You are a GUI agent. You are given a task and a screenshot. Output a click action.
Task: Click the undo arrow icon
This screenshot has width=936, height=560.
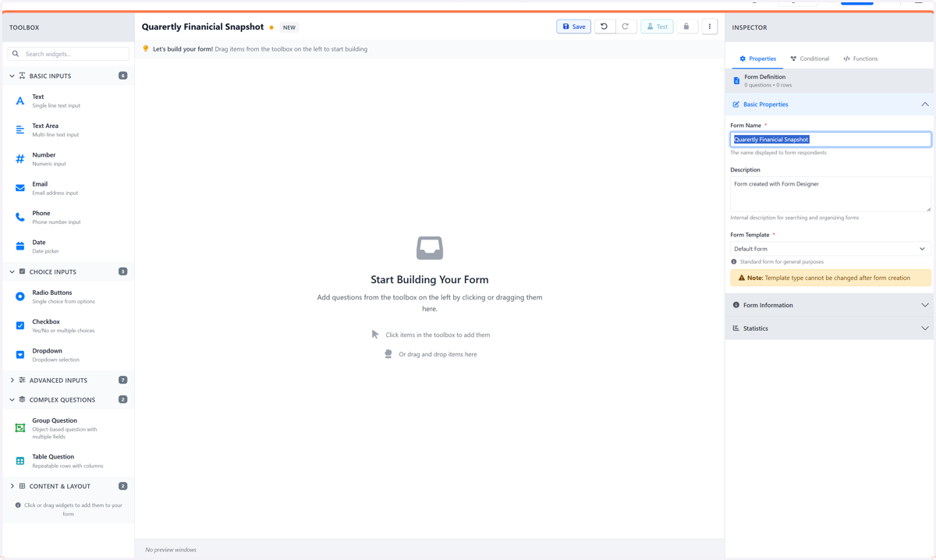click(x=604, y=27)
